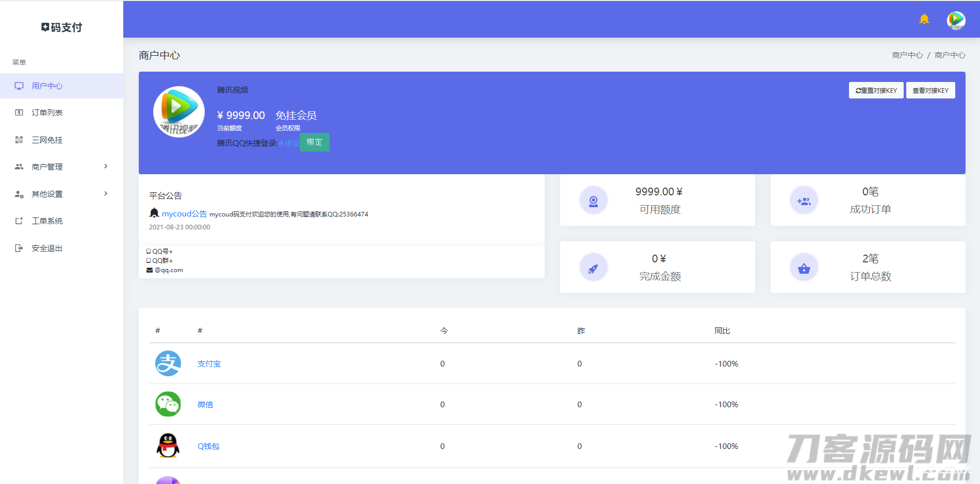The width and height of the screenshot is (980, 484).
Task: Open the Q钱包 link
Action: point(208,446)
